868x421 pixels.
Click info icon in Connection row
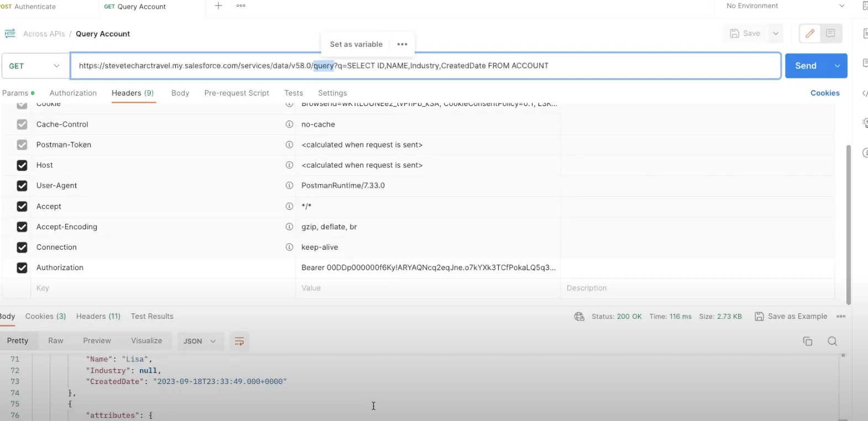[289, 247]
